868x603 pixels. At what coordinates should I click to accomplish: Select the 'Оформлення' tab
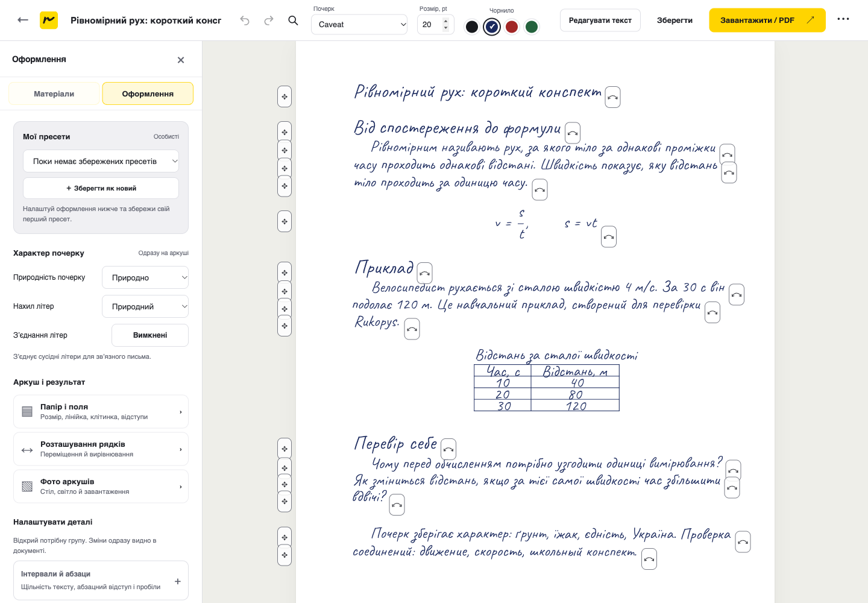pos(148,93)
